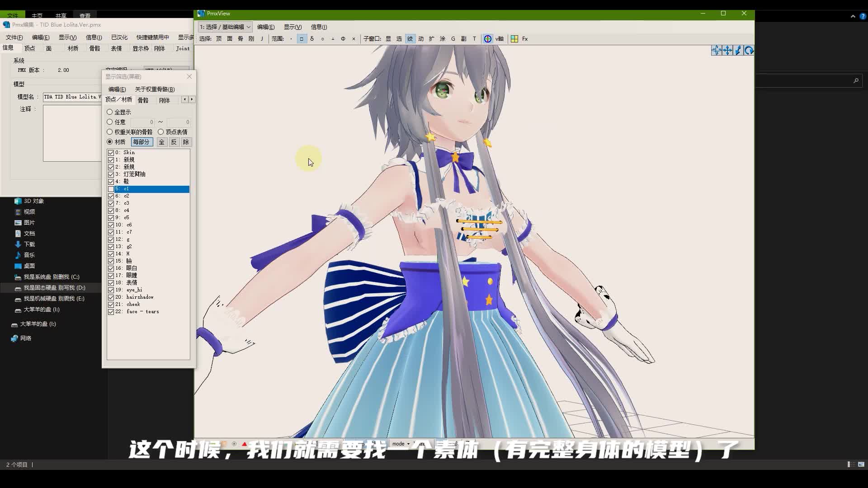The width and height of the screenshot is (868, 488).
Task: Select the 19: eye_hi material row
Action: point(148,290)
